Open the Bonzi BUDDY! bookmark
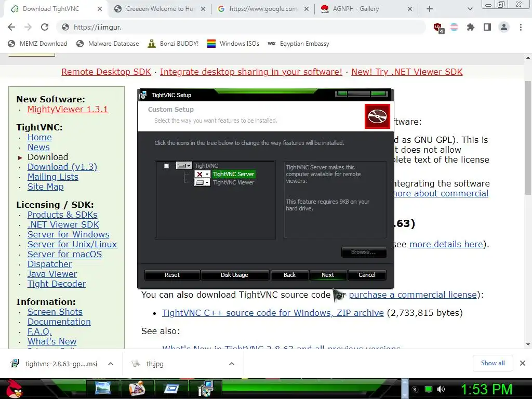532x399 pixels. click(x=173, y=44)
